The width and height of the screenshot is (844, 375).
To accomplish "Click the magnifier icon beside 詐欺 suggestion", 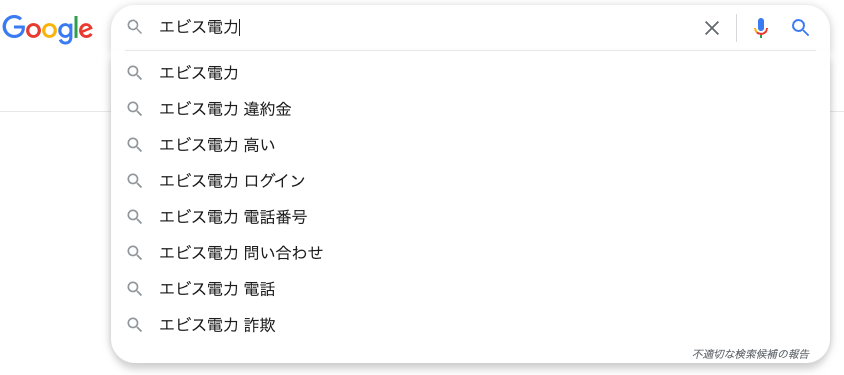I will pos(135,325).
